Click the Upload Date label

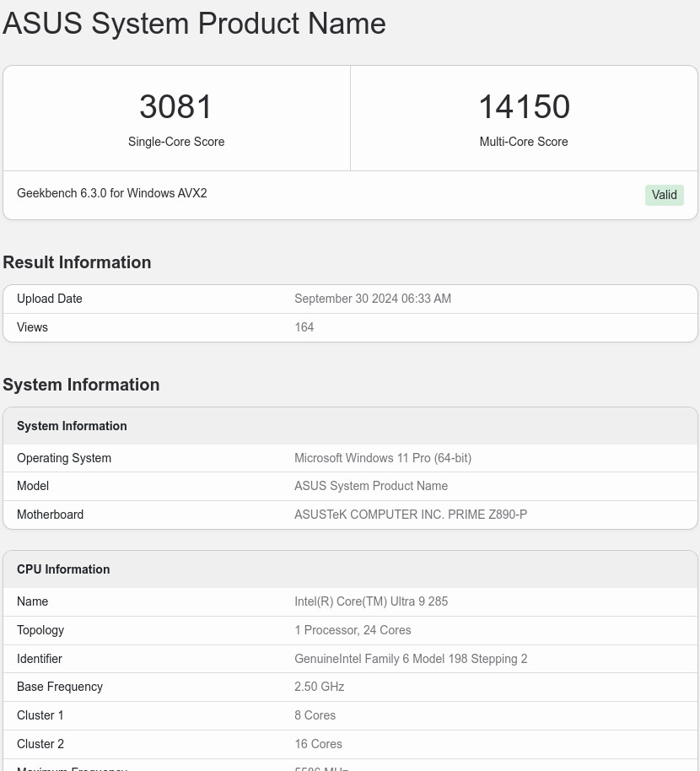click(x=49, y=299)
